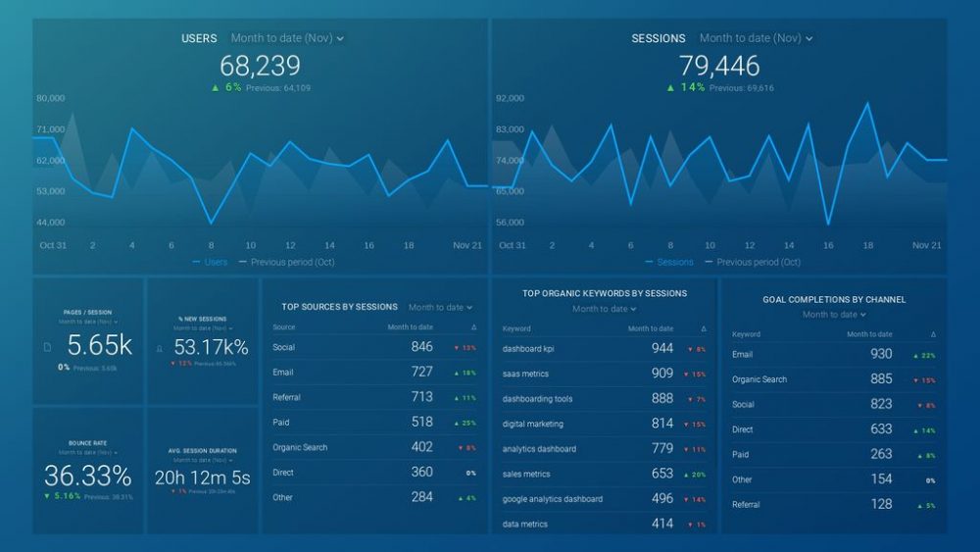Open the Sessions Month to date dropdown

point(756,38)
